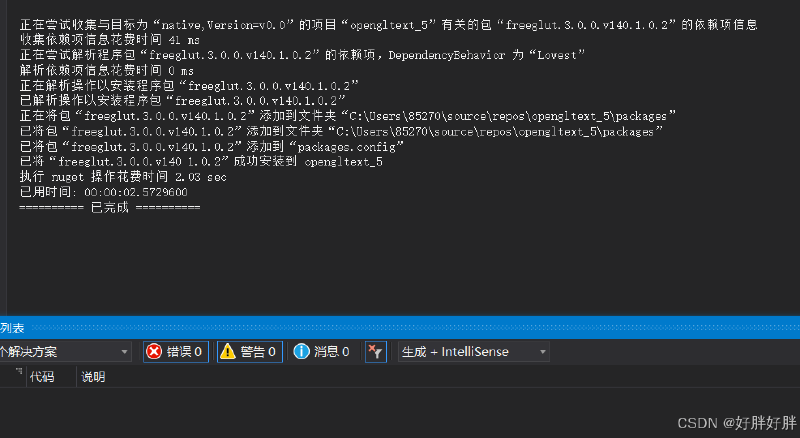Sort by the 说明 column header

coord(93,377)
